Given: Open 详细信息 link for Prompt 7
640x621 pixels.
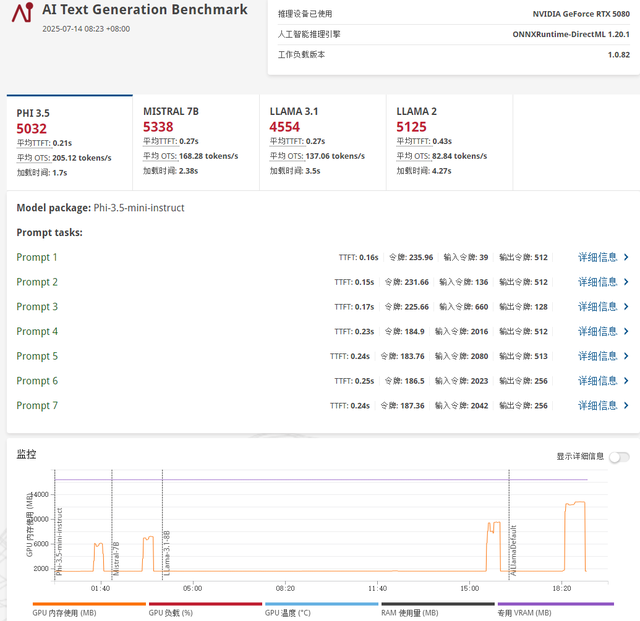Looking at the screenshot, I should click(x=603, y=405).
